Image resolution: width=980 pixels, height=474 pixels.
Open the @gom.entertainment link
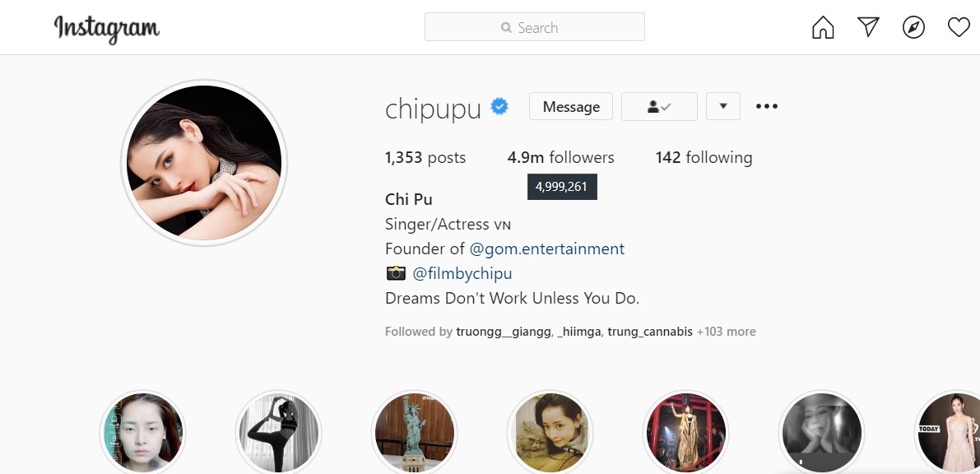[547, 249]
